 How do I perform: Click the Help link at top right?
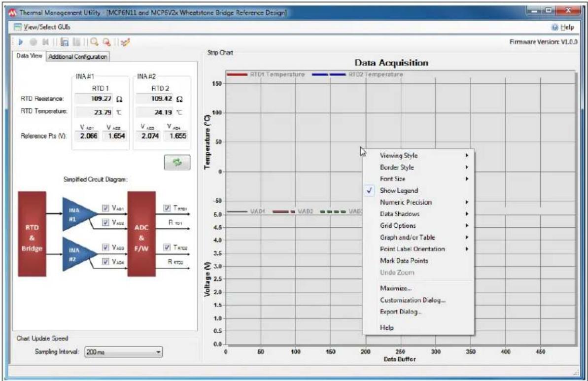[567, 27]
